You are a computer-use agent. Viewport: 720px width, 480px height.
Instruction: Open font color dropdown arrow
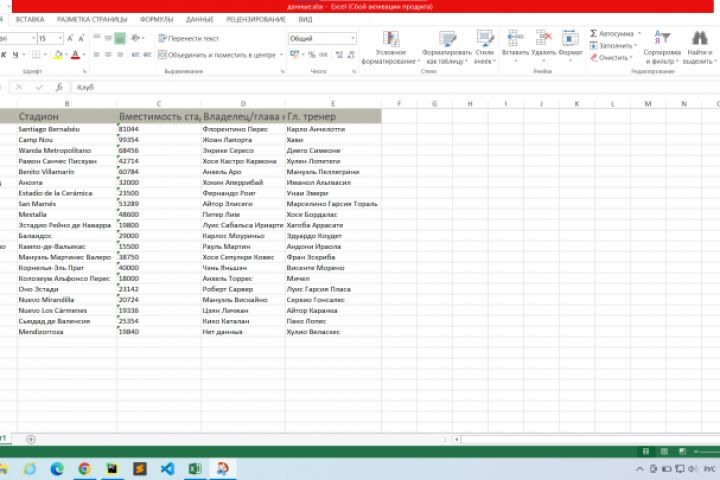point(84,55)
